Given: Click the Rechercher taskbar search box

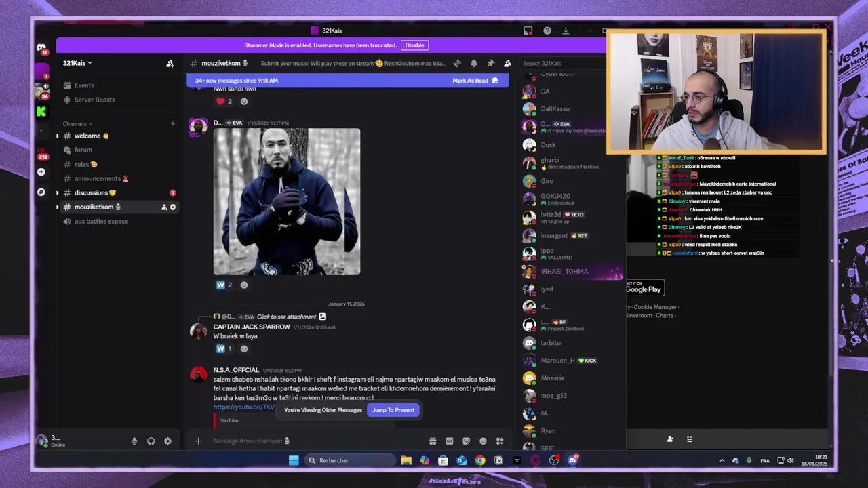Looking at the screenshot, I should click(x=350, y=461).
